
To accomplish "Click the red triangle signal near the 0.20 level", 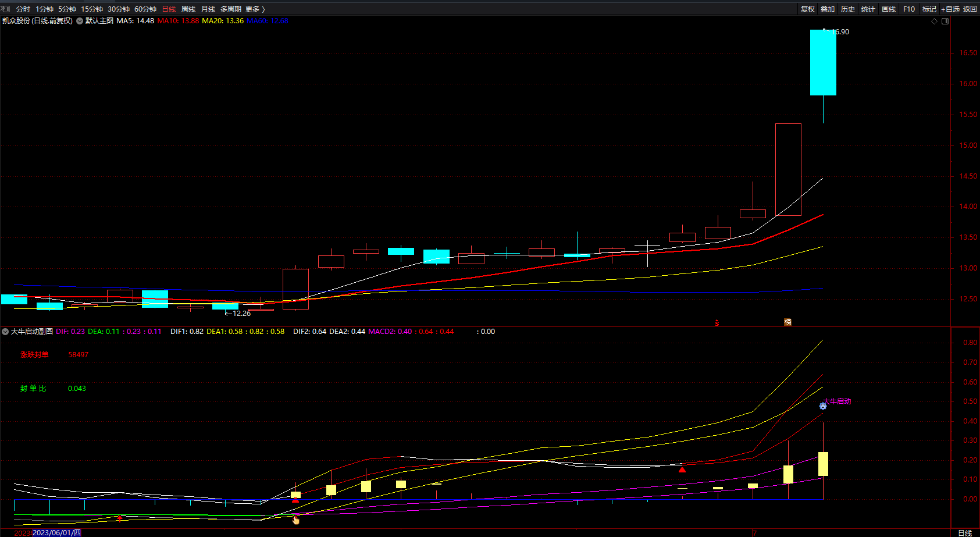I will [682, 469].
